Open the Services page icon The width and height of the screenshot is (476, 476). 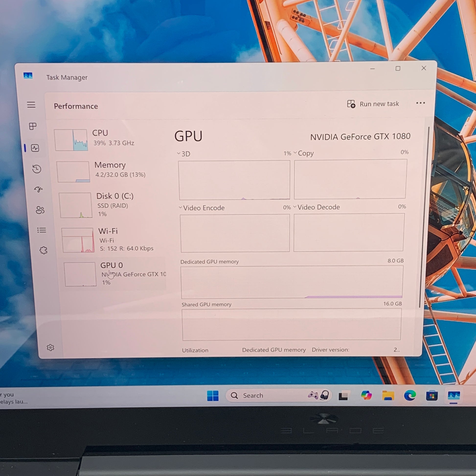(43, 250)
